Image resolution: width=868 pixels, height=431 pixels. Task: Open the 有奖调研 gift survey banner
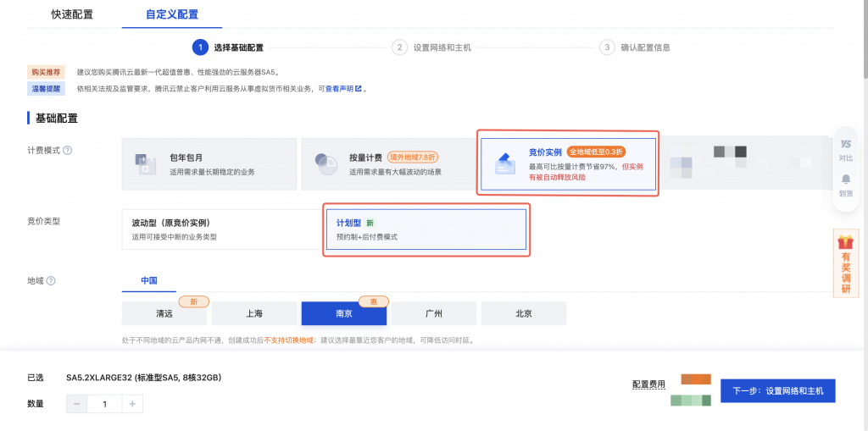point(845,263)
